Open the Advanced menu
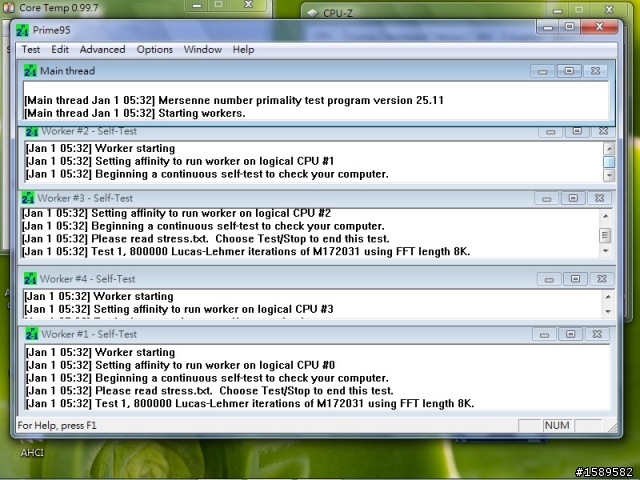The image size is (640, 480). [102, 49]
